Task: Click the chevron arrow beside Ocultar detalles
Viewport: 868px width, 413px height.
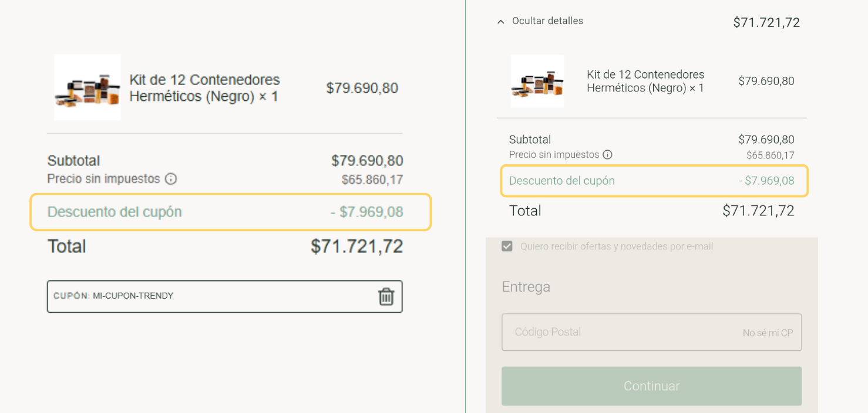Action: [501, 22]
